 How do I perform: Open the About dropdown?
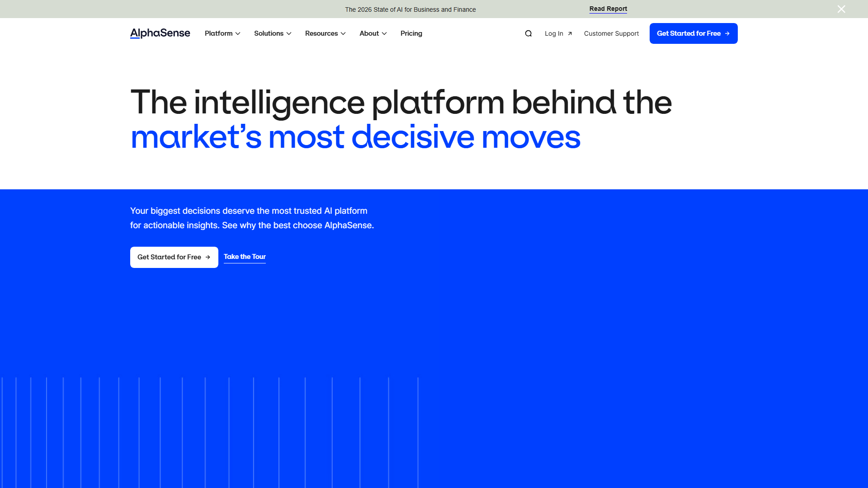click(x=373, y=33)
